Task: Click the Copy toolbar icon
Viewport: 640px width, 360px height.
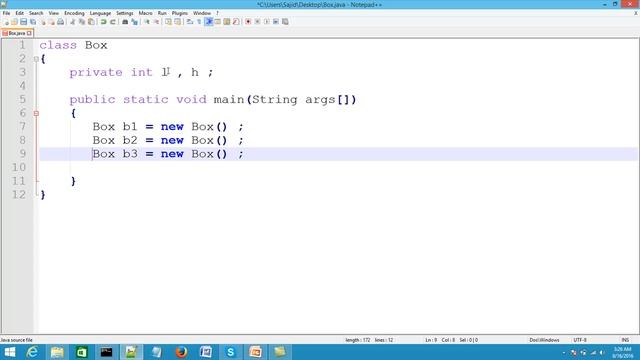Action: 82,22
